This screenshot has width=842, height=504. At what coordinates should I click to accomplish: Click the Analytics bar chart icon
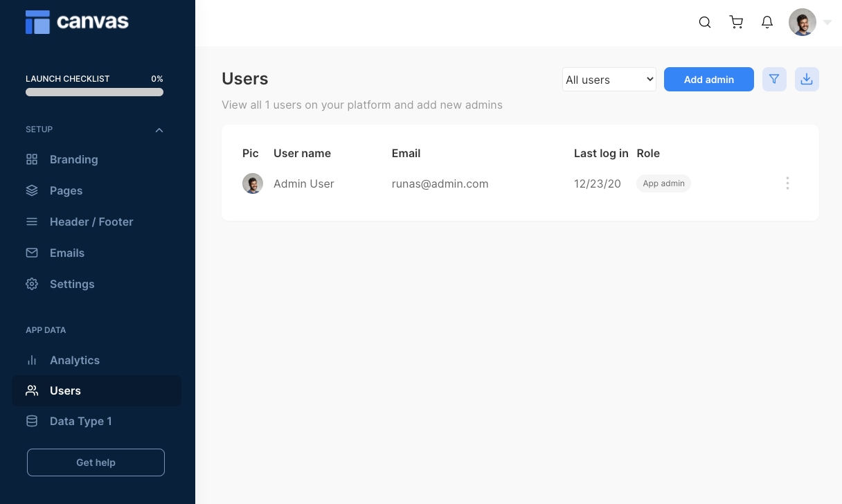coord(32,360)
